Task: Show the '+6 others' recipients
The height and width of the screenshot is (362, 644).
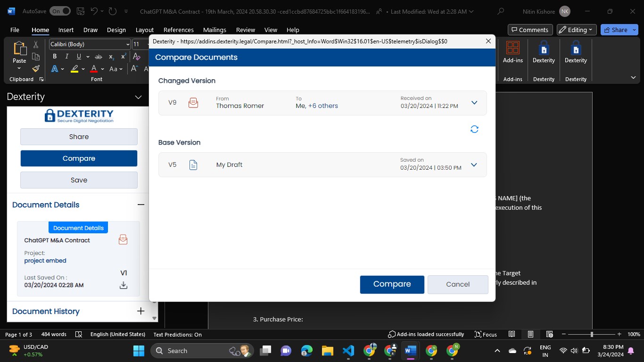Action: point(323,106)
